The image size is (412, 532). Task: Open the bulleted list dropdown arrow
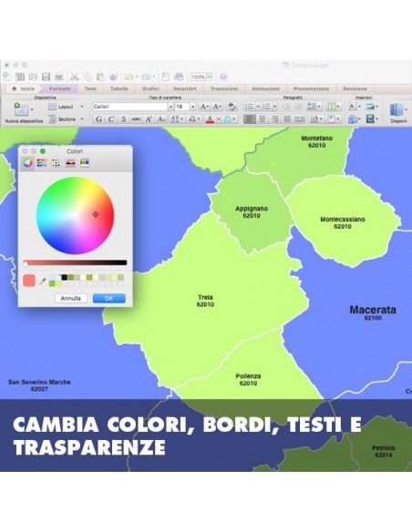click(x=258, y=107)
